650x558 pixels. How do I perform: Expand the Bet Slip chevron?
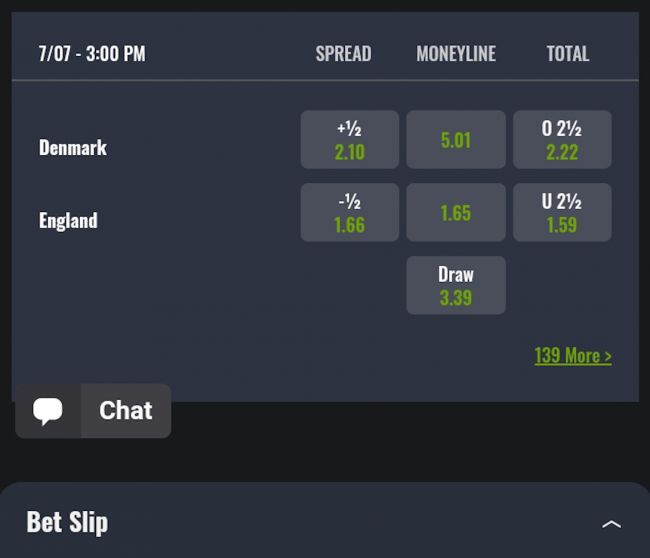611,523
